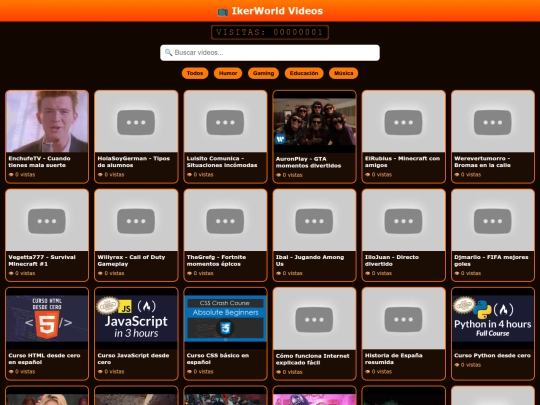Click title 'Vegetta777 - Survival Minecraft #1'
Viewport: 540px width, 405px height.
coord(42,260)
